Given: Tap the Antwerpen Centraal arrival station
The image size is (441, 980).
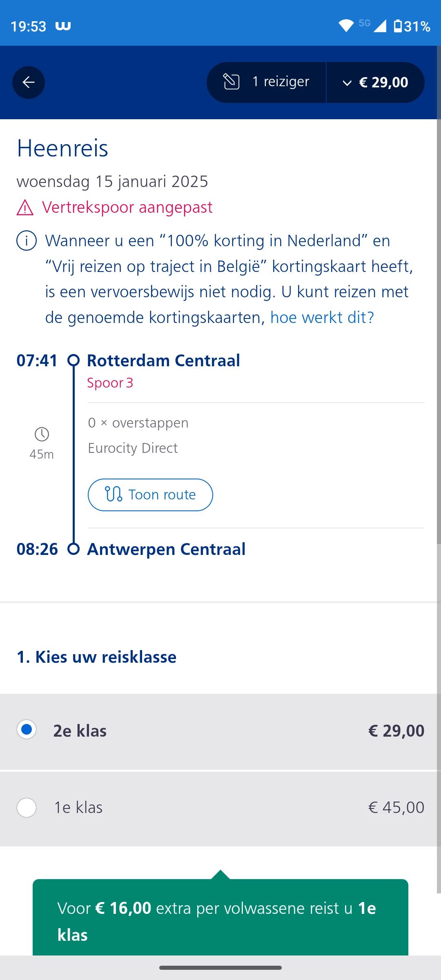Looking at the screenshot, I should pos(166,549).
